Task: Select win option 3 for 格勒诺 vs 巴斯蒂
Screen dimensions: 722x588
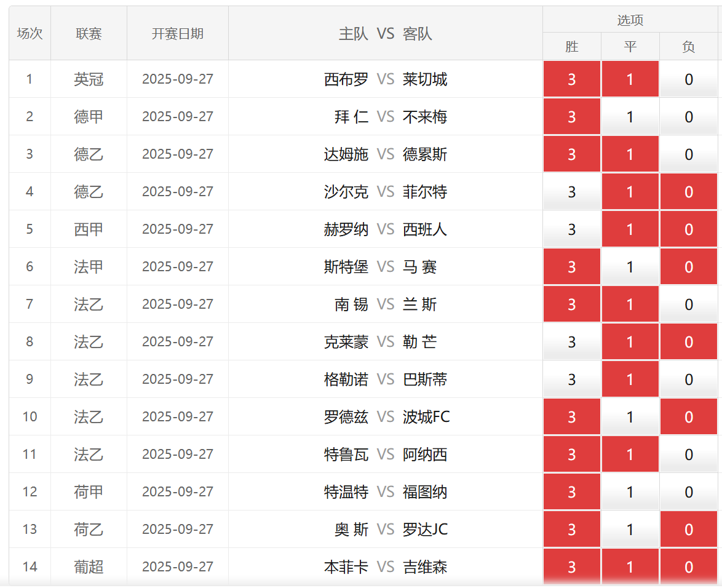Action: (571, 379)
